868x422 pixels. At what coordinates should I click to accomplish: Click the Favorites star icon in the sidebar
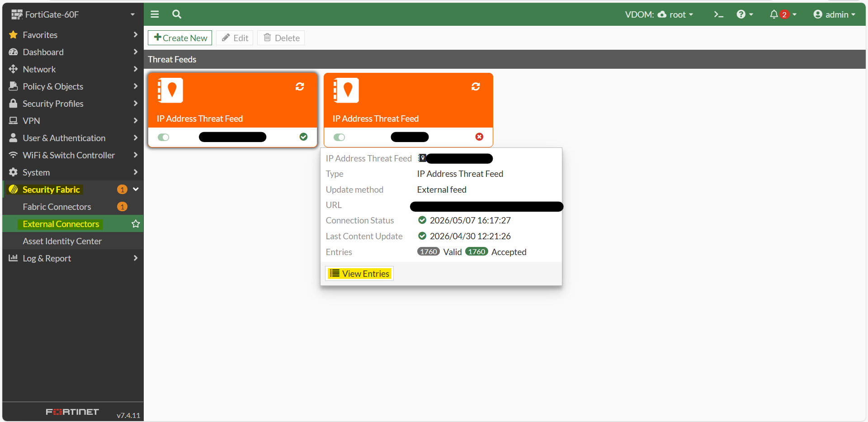[x=13, y=35]
